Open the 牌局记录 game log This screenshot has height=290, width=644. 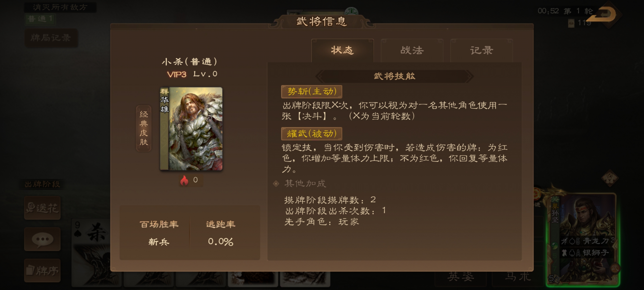(x=51, y=38)
